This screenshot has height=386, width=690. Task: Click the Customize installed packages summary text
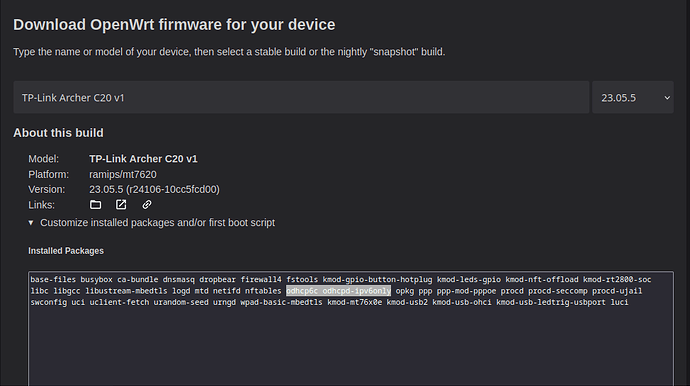pos(158,223)
